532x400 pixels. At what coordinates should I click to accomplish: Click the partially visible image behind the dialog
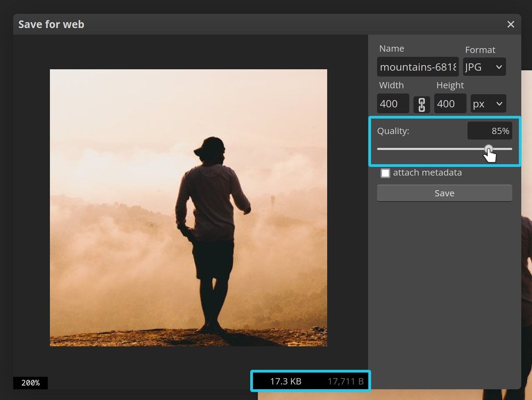(527, 225)
